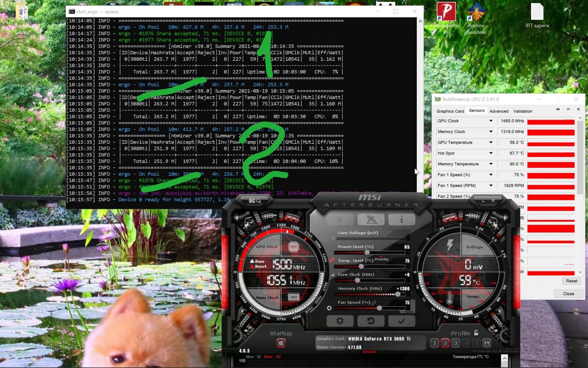Screen dimensions: 588x368
Task: Switch to the Sensors tab in GPU-Z
Action: click(477, 110)
